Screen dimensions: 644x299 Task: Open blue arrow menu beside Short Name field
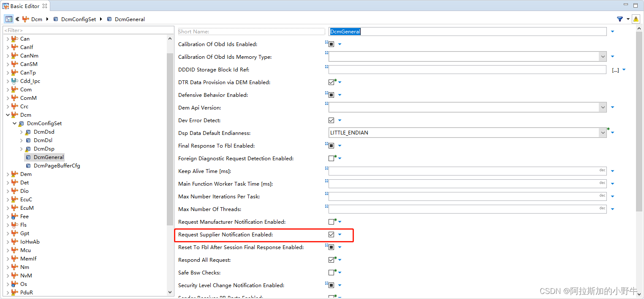pyautogui.click(x=613, y=32)
